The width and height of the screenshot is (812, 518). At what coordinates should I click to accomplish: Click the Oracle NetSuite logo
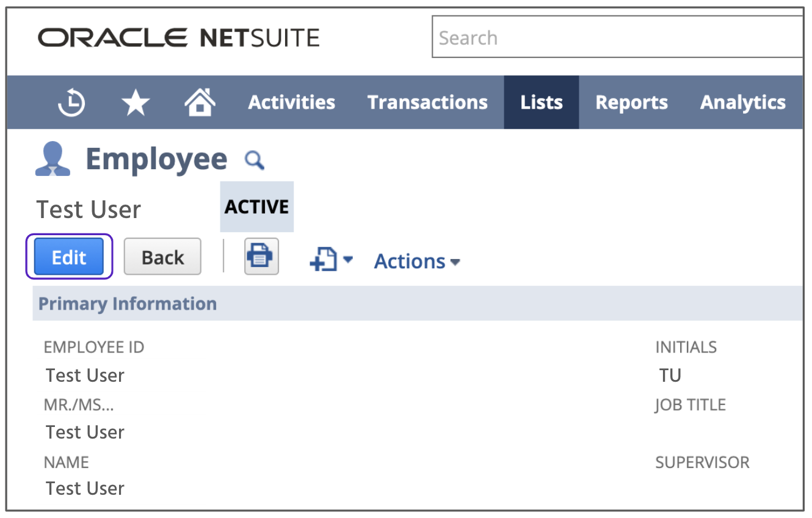click(x=178, y=38)
